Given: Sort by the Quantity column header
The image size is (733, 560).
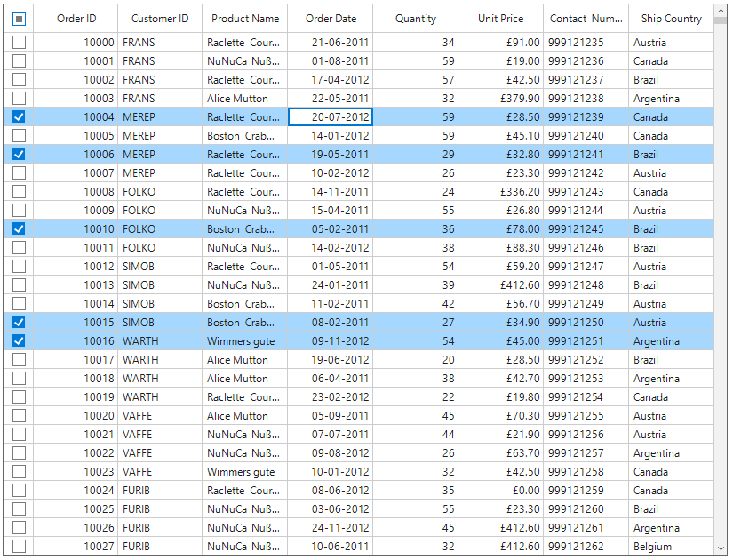Looking at the screenshot, I should click(x=416, y=19).
